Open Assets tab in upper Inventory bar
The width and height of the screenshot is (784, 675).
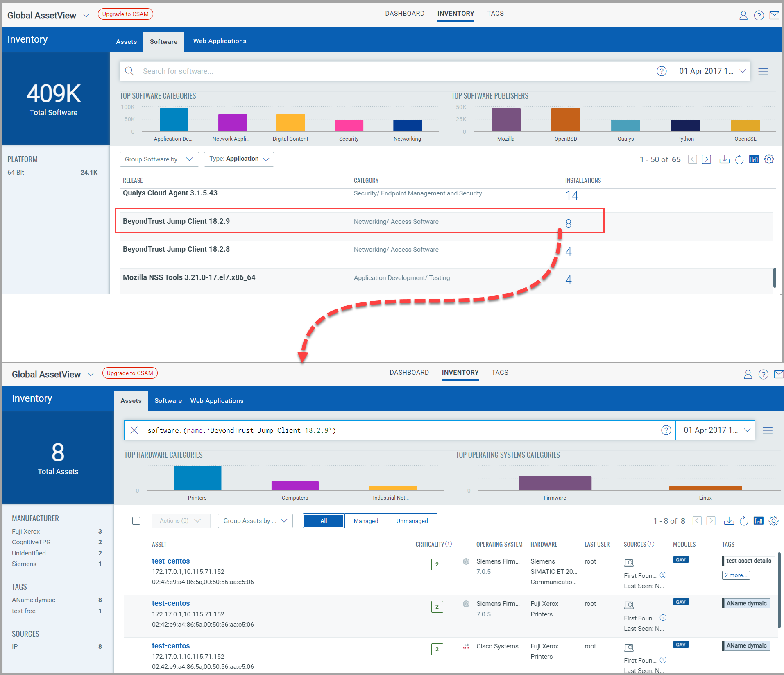pyautogui.click(x=126, y=42)
